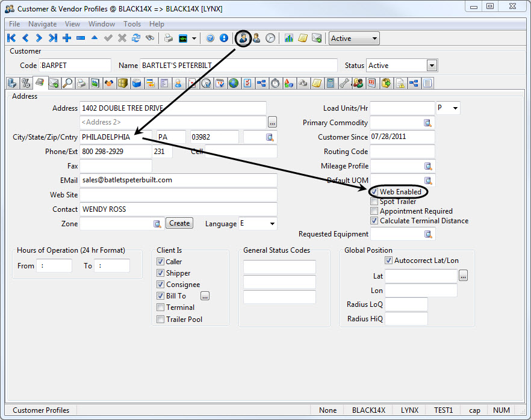This screenshot has width=531, height=420.
Task: Open the Active filter dropdown in toolbar
Action: click(375, 39)
